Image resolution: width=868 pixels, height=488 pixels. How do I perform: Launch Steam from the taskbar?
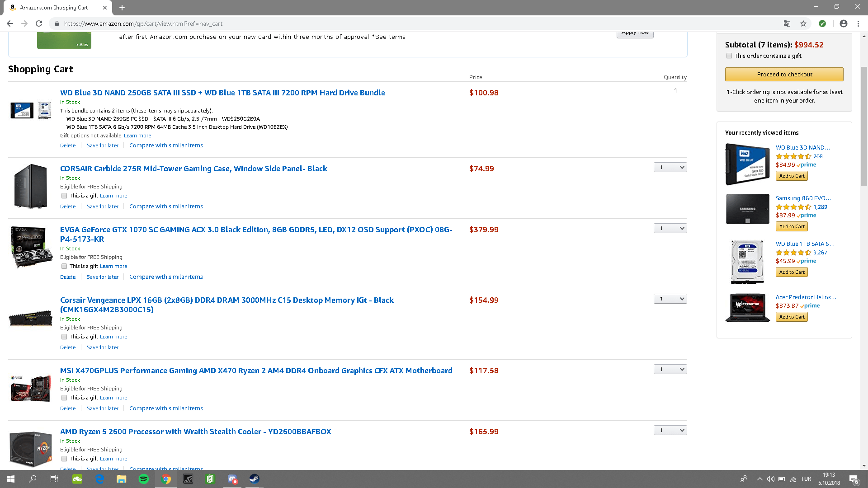click(x=254, y=479)
